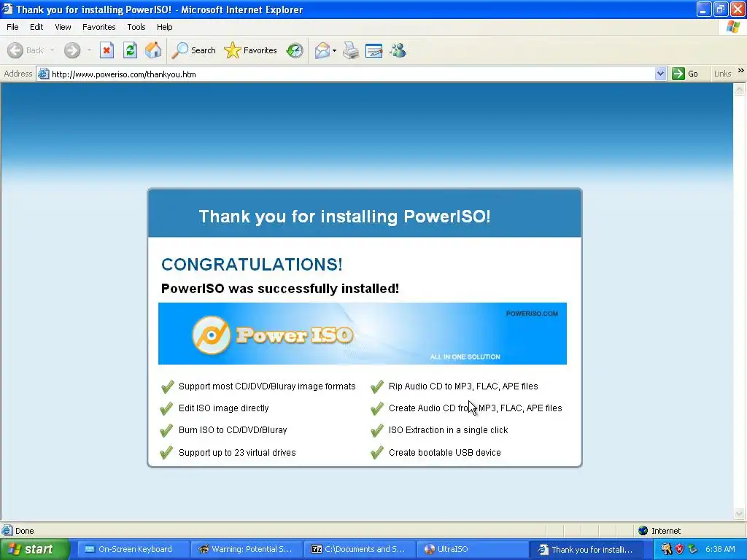
Task: Open Search in the IE toolbar
Action: tap(193, 50)
